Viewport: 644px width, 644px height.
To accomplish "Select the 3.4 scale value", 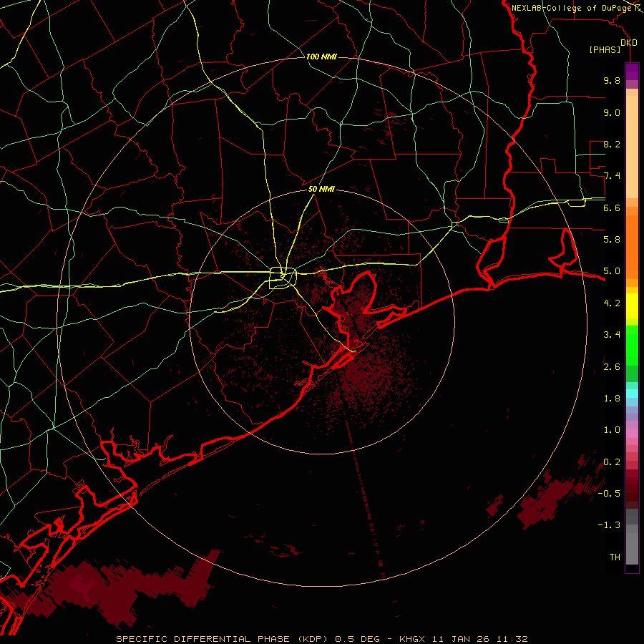I will click(x=612, y=335).
